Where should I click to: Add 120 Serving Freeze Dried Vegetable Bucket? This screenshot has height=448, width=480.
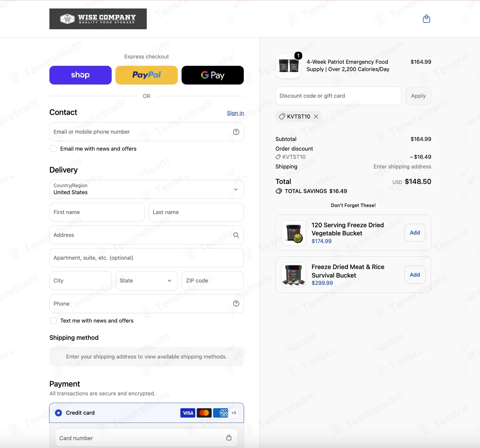(415, 233)
